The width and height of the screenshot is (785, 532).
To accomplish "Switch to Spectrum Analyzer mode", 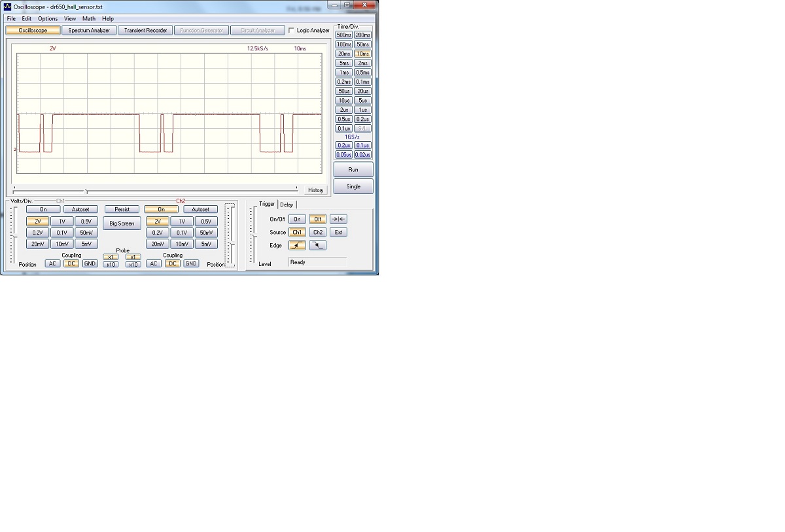I will pyautogui.click(x=89, y=31).
